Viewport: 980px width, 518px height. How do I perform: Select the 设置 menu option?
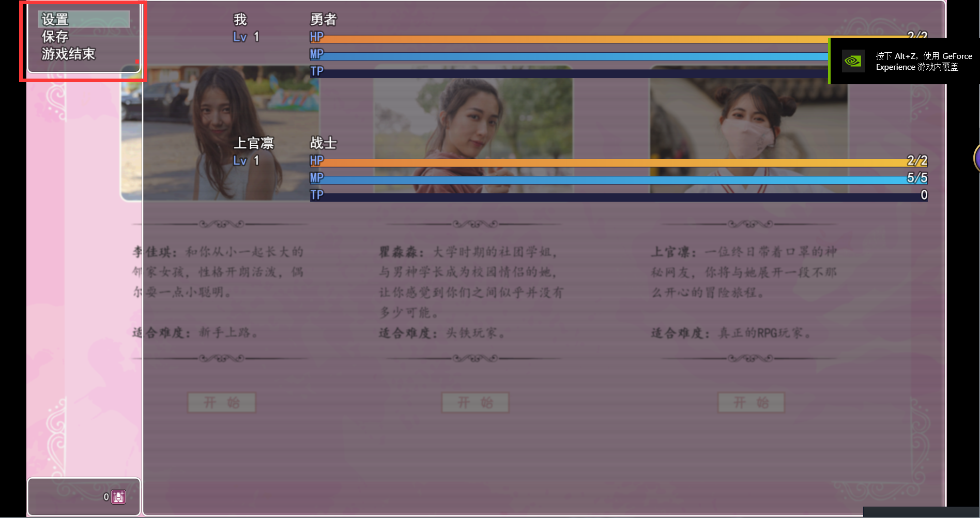(x=84, y=20)
